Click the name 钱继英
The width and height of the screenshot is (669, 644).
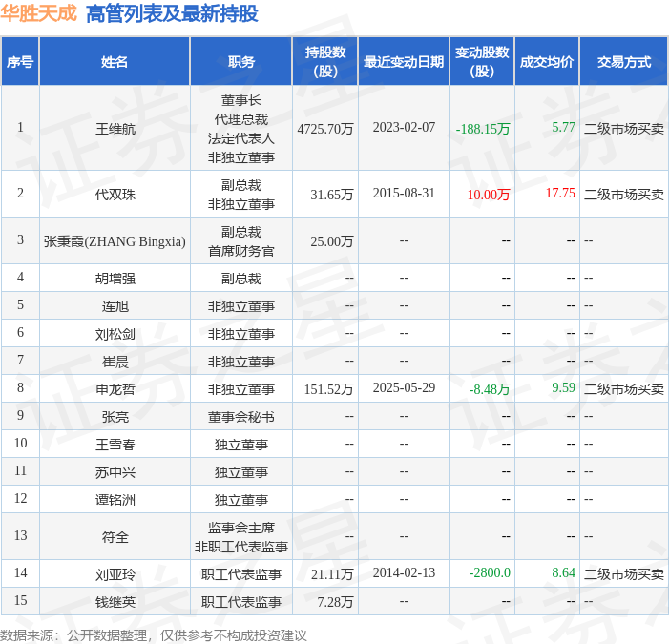[115, 602]
